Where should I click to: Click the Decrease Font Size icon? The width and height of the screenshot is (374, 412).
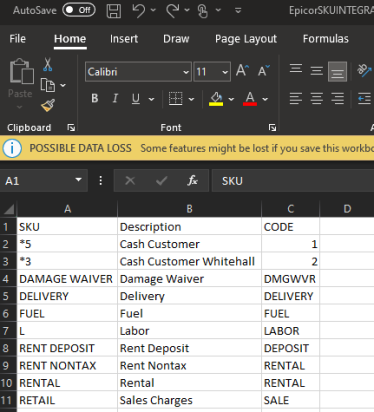263,71
